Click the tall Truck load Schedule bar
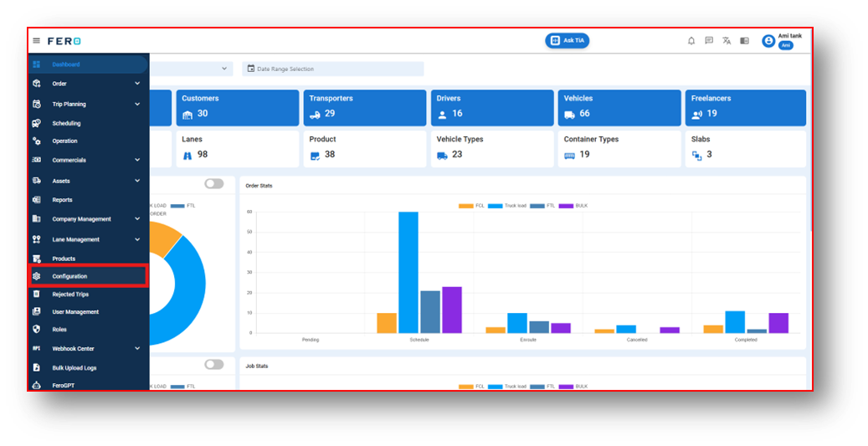 [x=408, y=272]
